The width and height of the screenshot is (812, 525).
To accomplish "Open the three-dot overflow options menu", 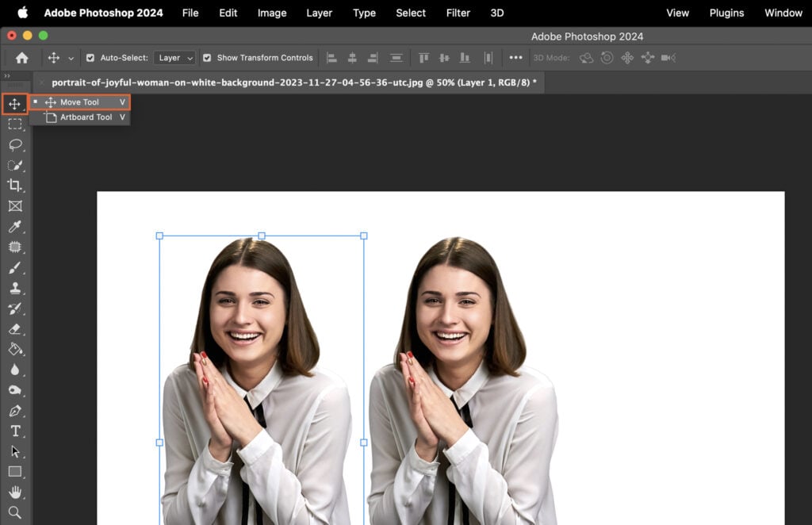I will coord(516,57).
